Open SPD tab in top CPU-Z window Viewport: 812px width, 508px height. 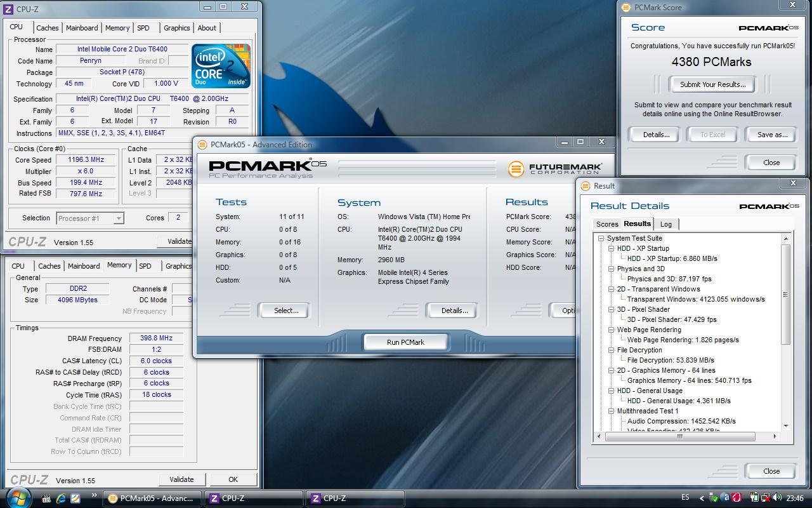[143, 28]
